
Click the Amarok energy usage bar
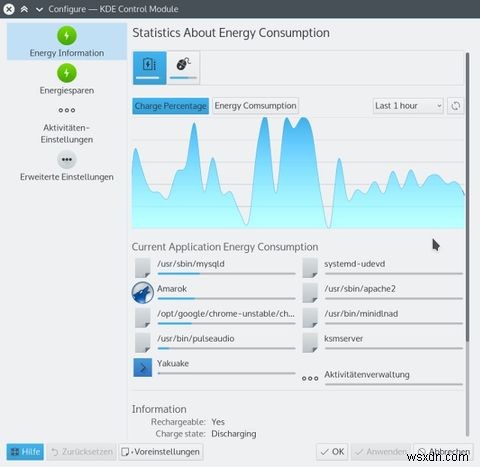tap(227, 299)
